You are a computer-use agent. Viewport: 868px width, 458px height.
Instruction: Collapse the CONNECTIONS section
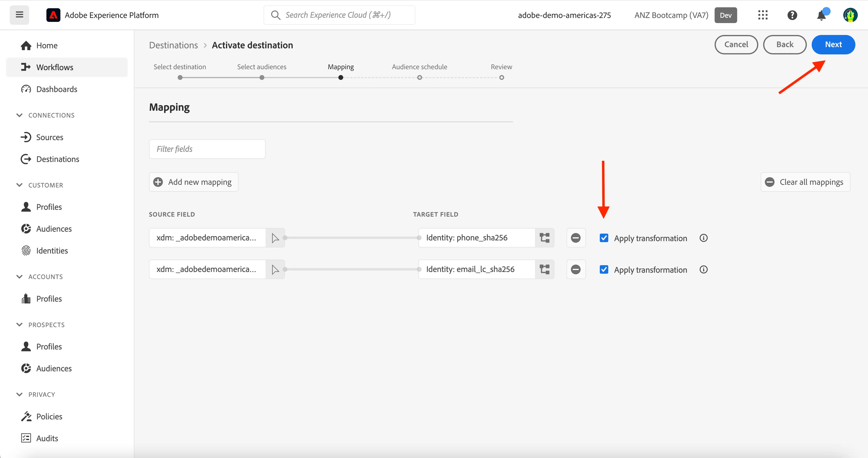point(20,115)
